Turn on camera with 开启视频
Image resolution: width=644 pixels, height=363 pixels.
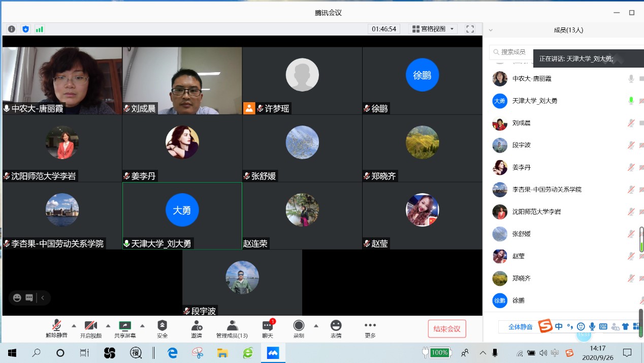[91, 329]
